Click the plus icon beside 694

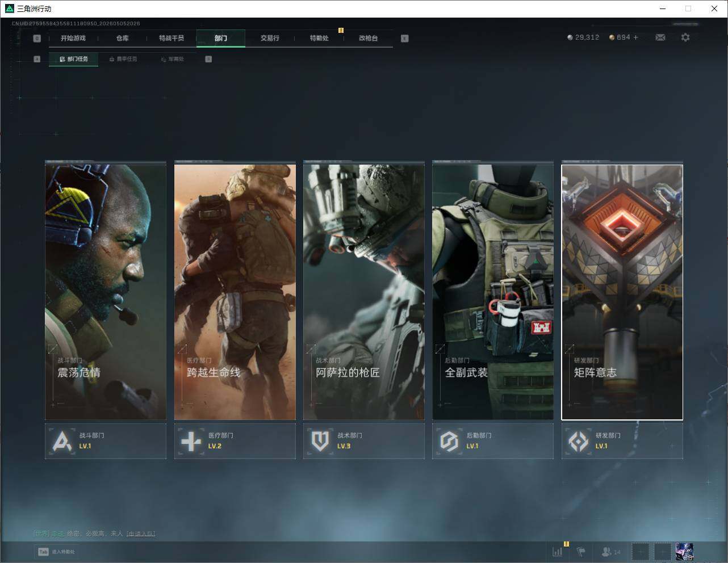coord(636,37)
